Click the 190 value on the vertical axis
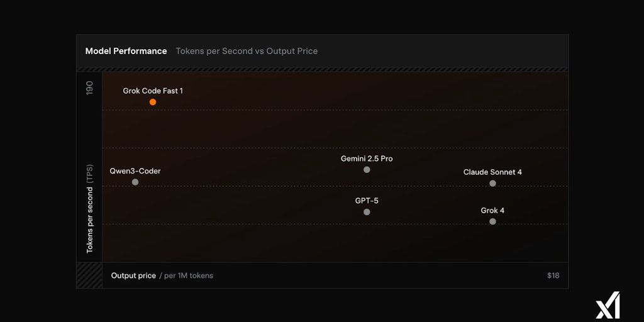The image size is (644, 322). point(89,88)
